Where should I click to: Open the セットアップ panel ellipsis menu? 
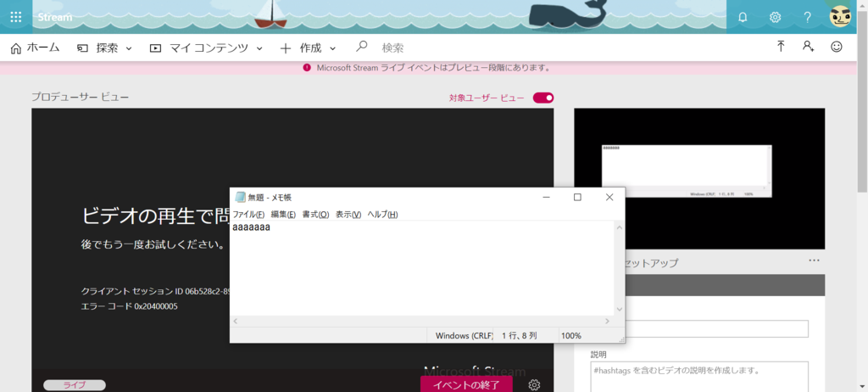pyautogui.click(x=813, y=260)
